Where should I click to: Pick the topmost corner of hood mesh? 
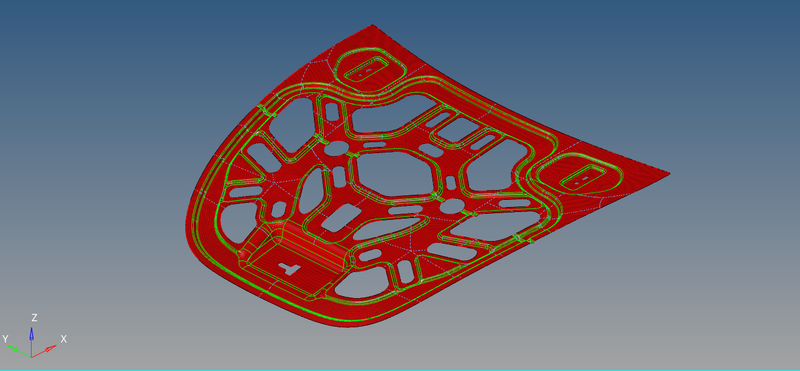(x=373, y=25)
